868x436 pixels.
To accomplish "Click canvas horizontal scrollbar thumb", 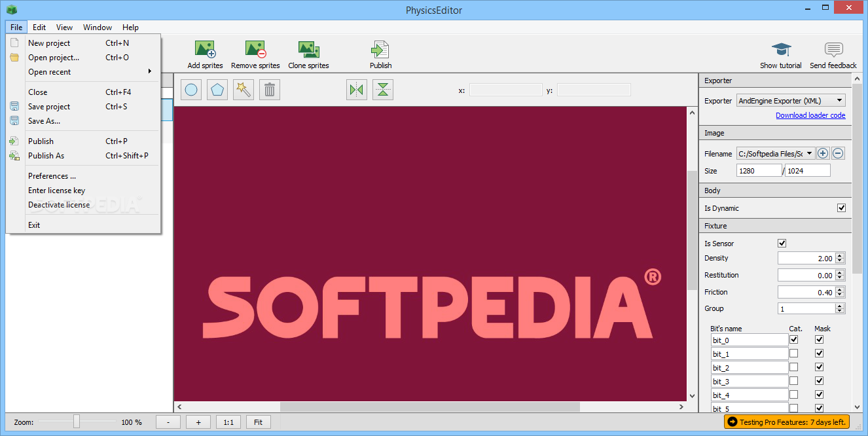I will 430,407.
